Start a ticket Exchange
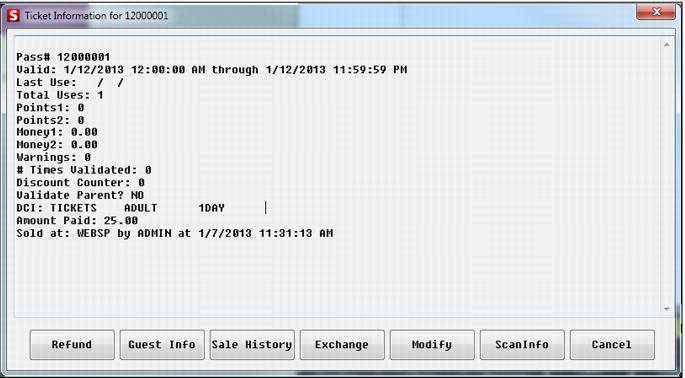The width and height of the screenshot is (685, 378). (342, 344)
